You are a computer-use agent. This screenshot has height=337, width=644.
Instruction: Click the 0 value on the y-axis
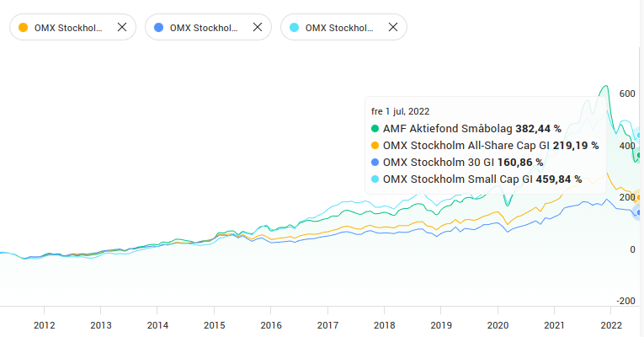point(632,249)
